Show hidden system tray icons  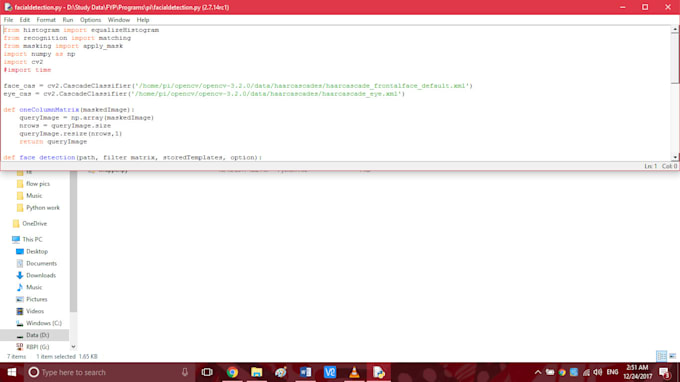(538, 372)
